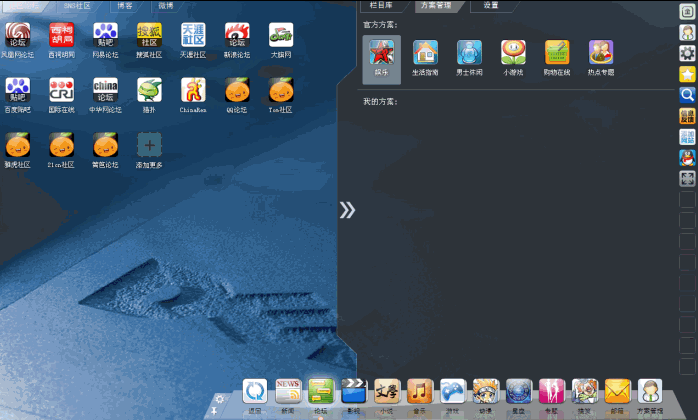
Task: Open the 邮箱 envelope dock icon
Action: (x=617, y=391)
